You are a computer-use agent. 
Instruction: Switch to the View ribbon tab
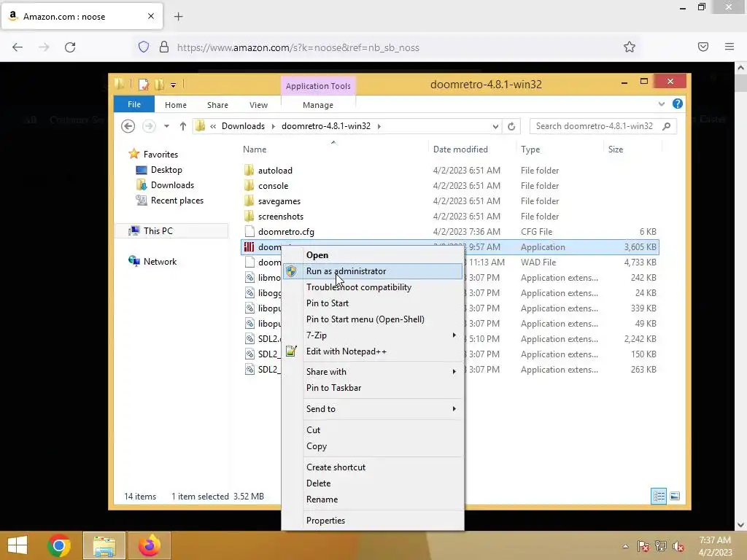(x=258, y=105)
